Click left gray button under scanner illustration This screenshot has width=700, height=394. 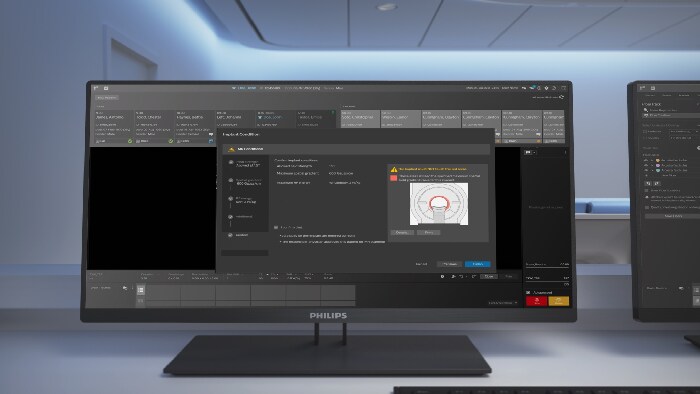click(x=401, y=232)
